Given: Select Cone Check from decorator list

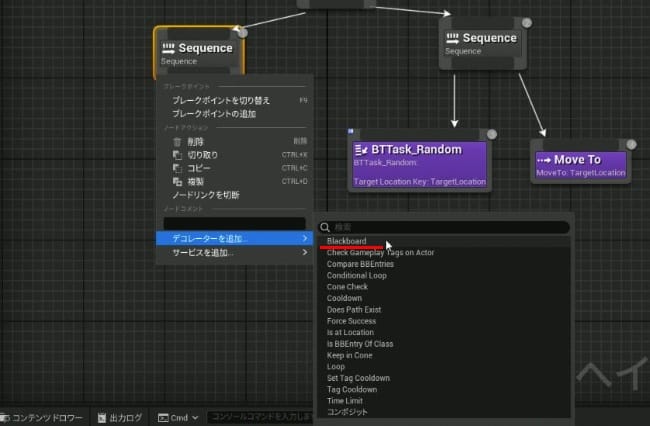Looking at the screenshot, I should coord(347,287).
